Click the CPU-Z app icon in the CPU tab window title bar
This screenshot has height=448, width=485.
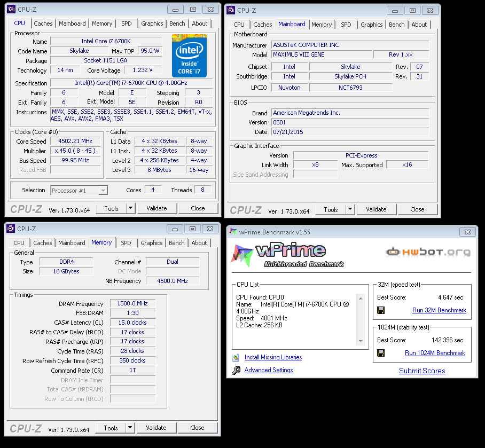(11, 9)
